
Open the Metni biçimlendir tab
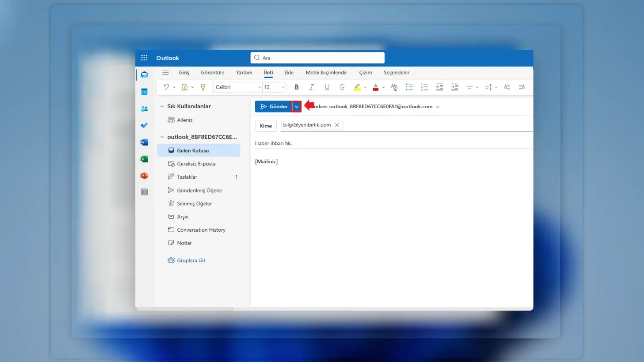(x=326, y=73)
